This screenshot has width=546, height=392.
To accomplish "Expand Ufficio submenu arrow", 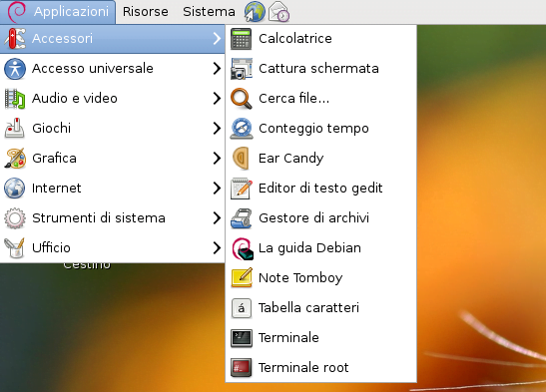I will click(x=217, y=247).
